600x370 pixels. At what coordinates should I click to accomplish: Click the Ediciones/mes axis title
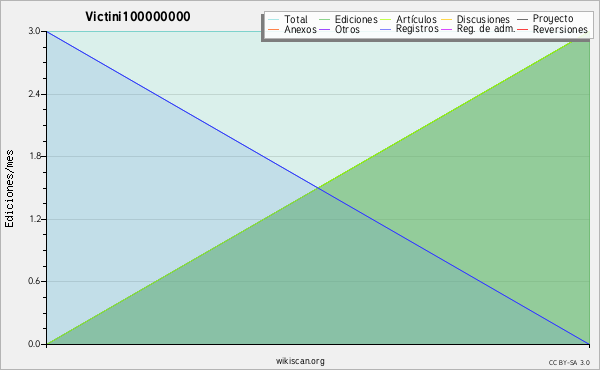pyautogui.click(x=9, y=189)
